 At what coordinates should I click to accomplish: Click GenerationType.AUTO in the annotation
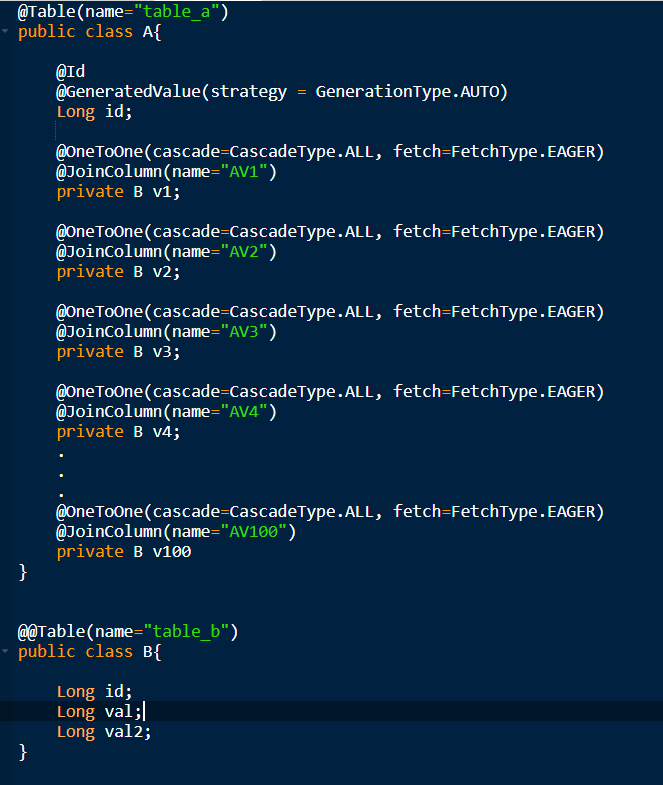[x=408, y=92]
